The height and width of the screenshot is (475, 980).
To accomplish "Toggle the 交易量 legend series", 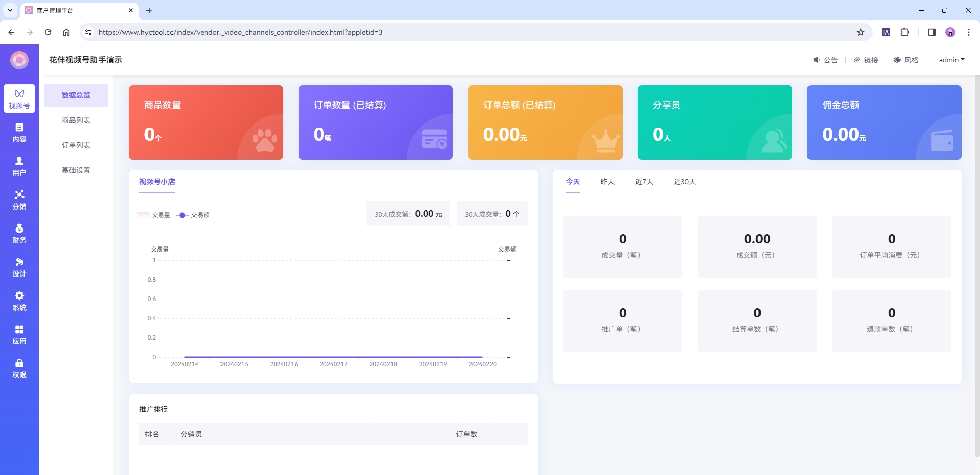I will pyautogui.click(x=154, y=215).
